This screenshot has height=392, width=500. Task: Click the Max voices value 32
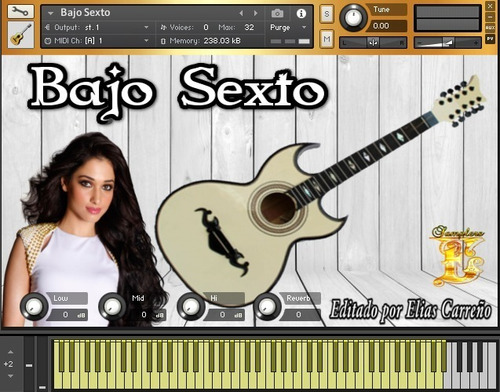coord(249,27)
